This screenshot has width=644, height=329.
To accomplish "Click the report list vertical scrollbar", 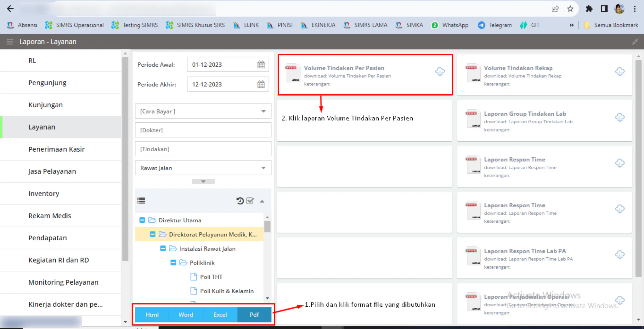I will [x=638, y=168].
